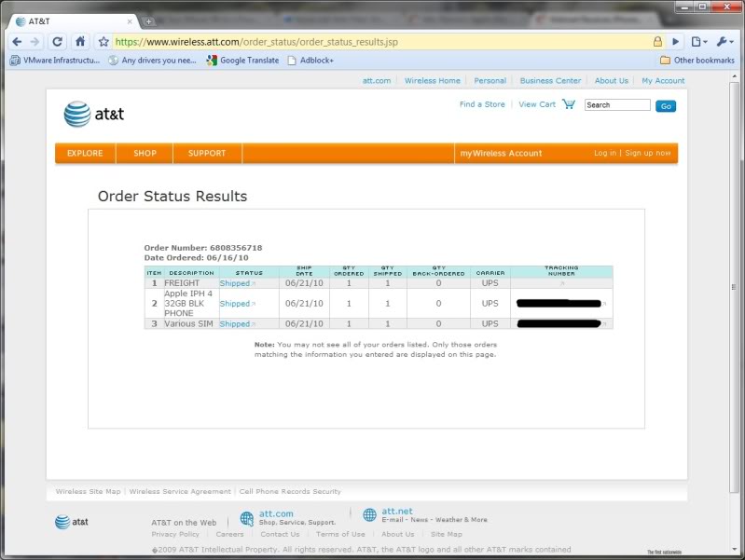Click the Date Ordered 06/16/10 text
This screenshot has width=745, height=560.
click(x=196, y=258)
